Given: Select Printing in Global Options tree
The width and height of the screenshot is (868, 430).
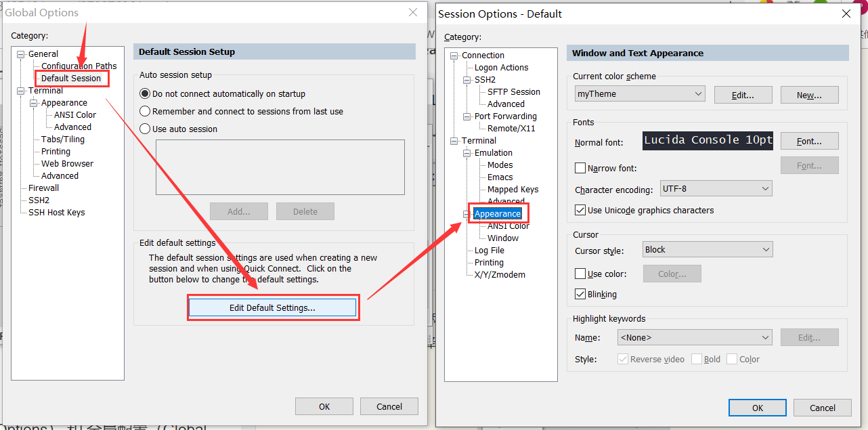Looking at the screenshot, I should [x=56, y=152].
